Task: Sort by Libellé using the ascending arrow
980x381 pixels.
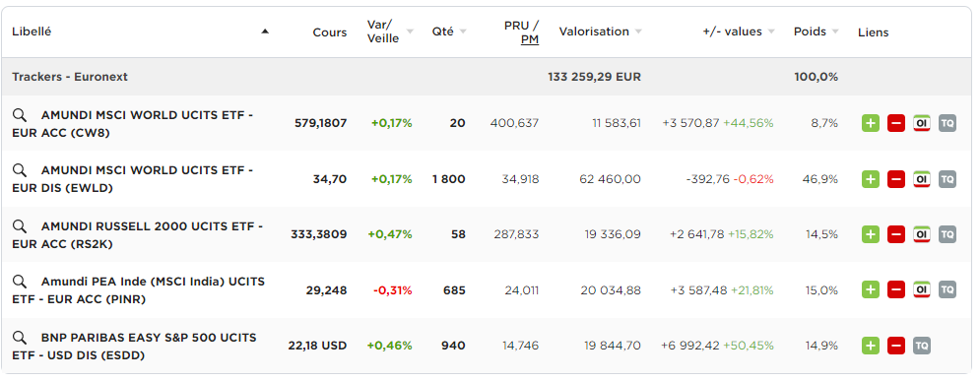Action: pyautogui.click(x=265, y=32)
